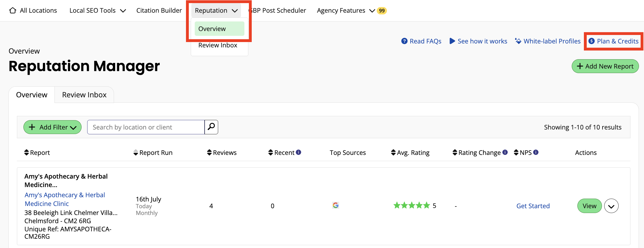Screen dimensions: 644x248
Task: Click the Google source icon in the row
Action: tap(335, 205)
